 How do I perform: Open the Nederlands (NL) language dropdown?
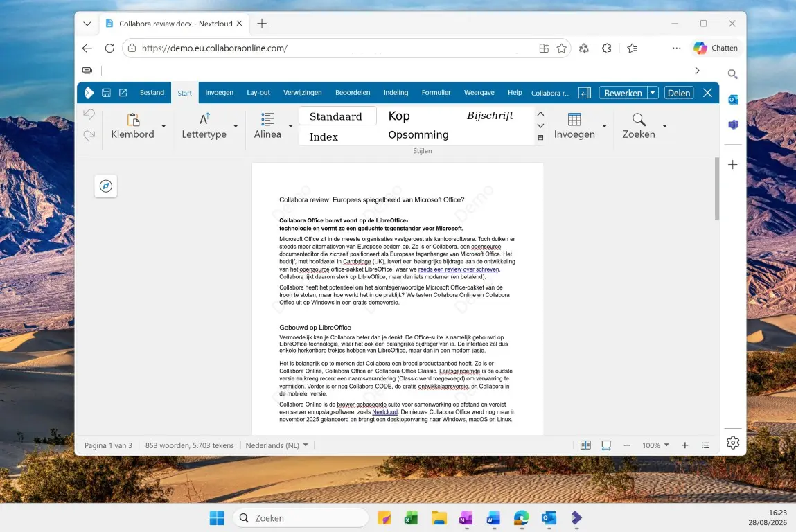tap(277, 445)
